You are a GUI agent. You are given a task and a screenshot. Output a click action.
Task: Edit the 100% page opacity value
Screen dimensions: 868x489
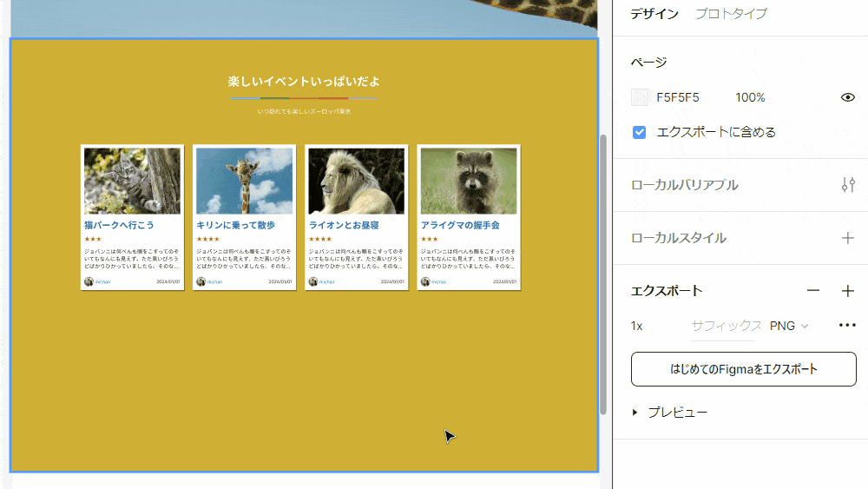click(750, 97)
